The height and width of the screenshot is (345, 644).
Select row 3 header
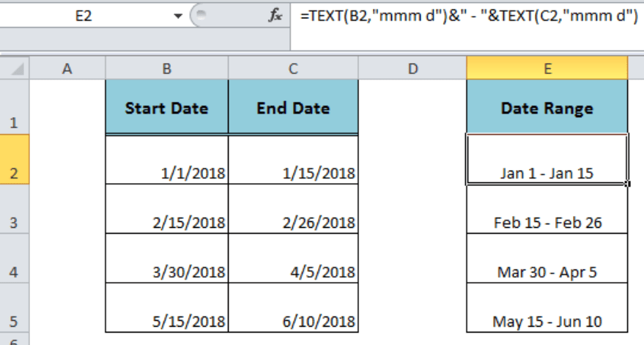tap(14, 209)
